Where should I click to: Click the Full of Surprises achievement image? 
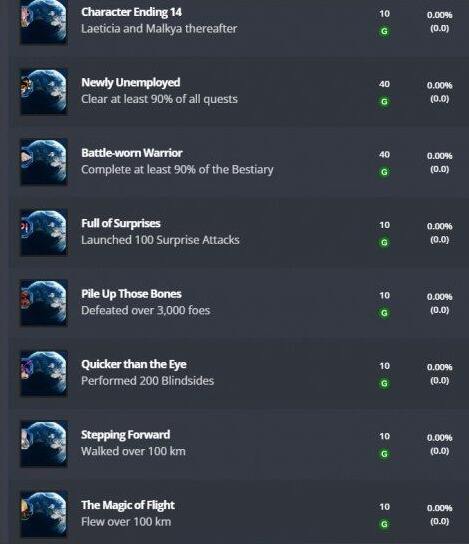click(x=44, y=233)
